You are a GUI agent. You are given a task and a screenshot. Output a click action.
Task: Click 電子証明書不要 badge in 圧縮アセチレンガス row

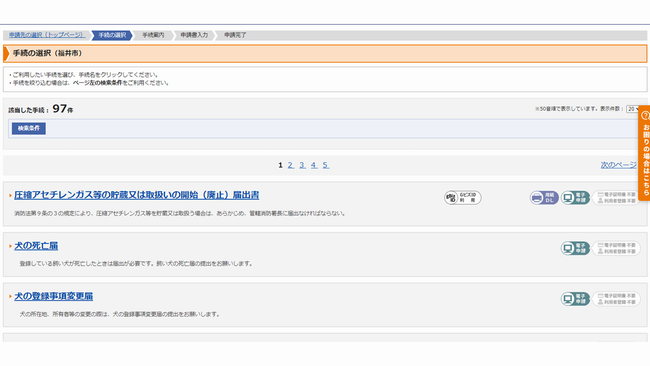(x=616, y=198)
